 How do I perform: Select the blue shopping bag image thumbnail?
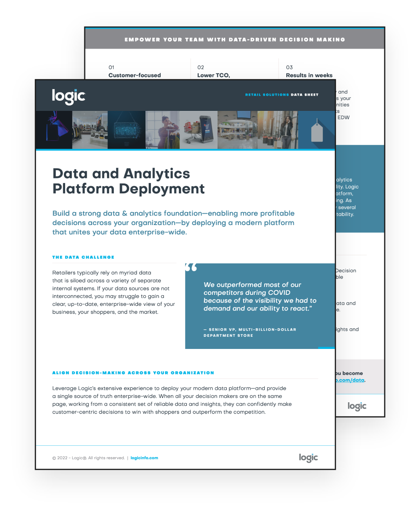[53, 129]
